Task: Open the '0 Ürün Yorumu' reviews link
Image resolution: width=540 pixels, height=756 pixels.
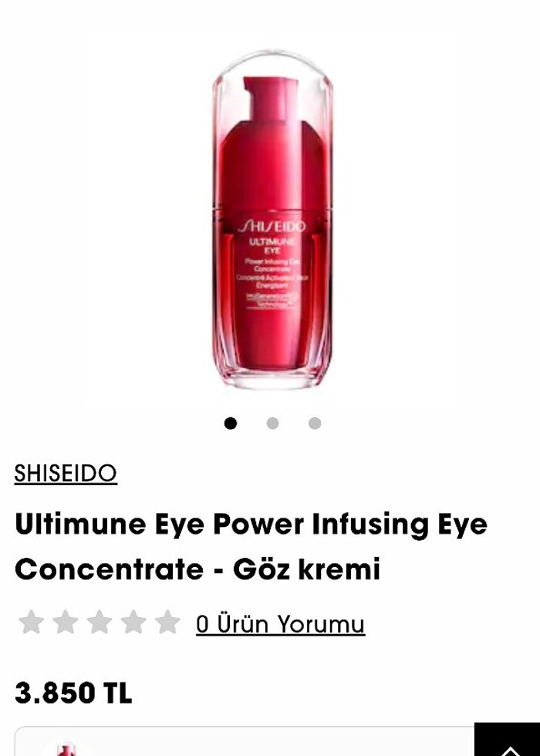Action: 280,624
